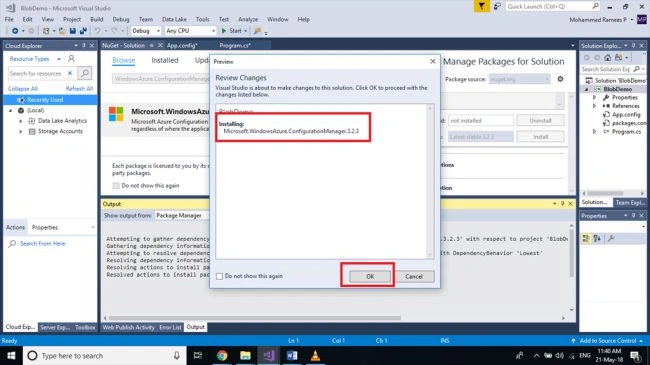This screenshot has height=365, width=650.
Task: Click Cancel in the Preview dialog
Action: (x=414, y=276)
